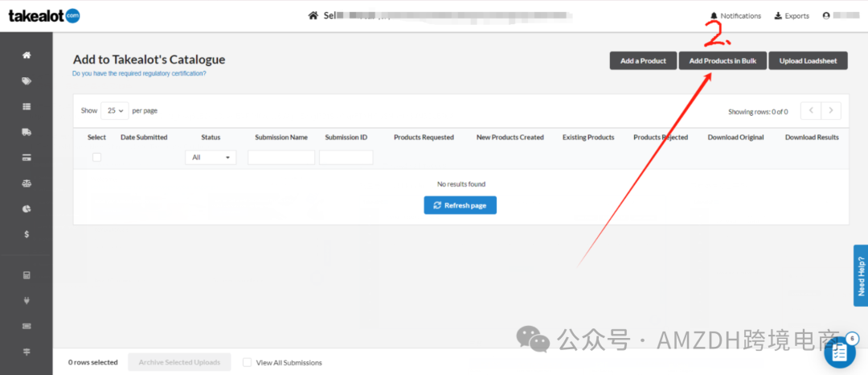Viewport: 868px width, 375px height.
Task: Open the rows per page dropdown
Action: click(115, 111)
